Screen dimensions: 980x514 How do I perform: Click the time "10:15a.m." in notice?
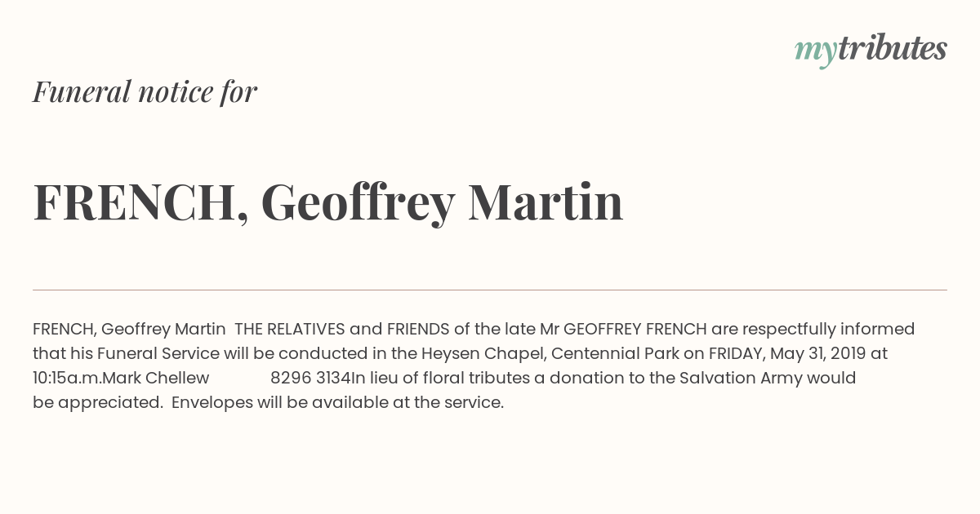coord(68,378)
